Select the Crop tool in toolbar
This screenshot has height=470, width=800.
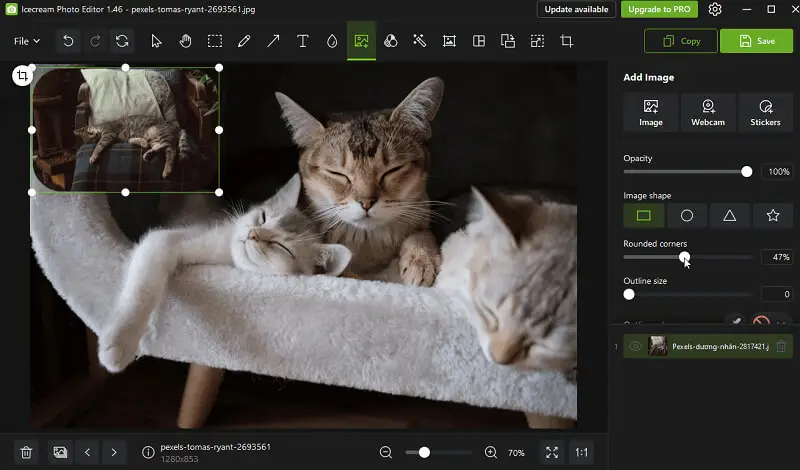tap(567, 41)
